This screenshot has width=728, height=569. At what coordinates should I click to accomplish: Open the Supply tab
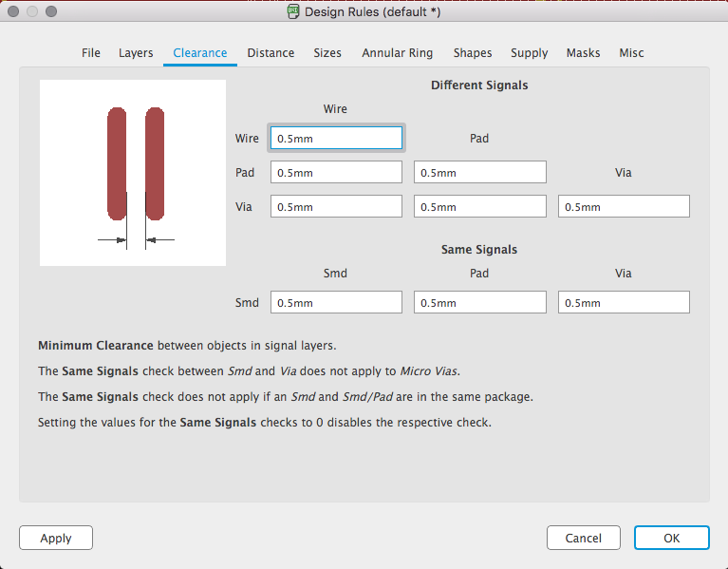coord(530,53)
